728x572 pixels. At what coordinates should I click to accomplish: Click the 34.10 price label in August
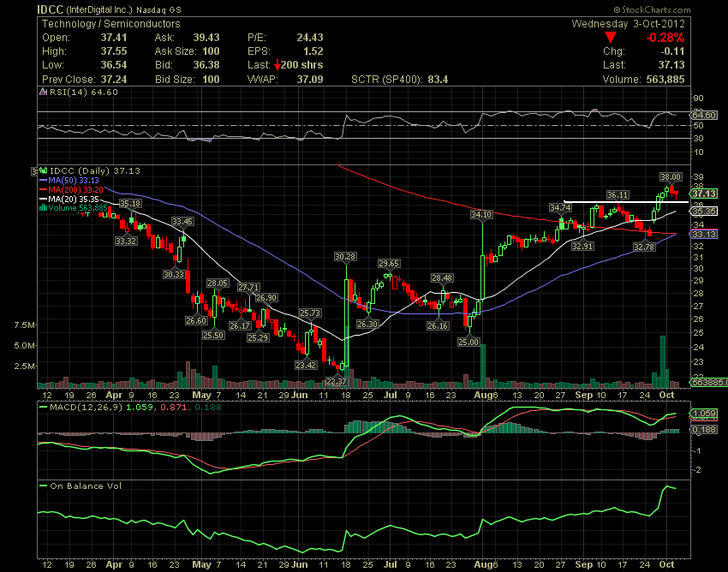tap(481, 214)
